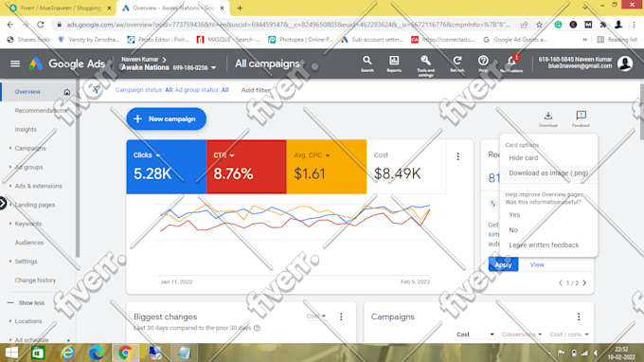644x362 pixels.
Task: Open Campaigns card three-dot menu
Action: click(x=579, y=317)
